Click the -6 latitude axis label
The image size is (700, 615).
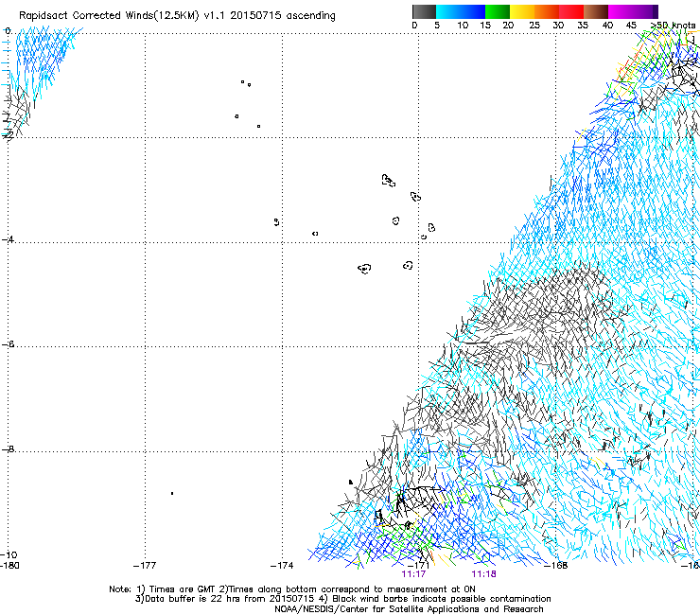click(x=8, y=343)
